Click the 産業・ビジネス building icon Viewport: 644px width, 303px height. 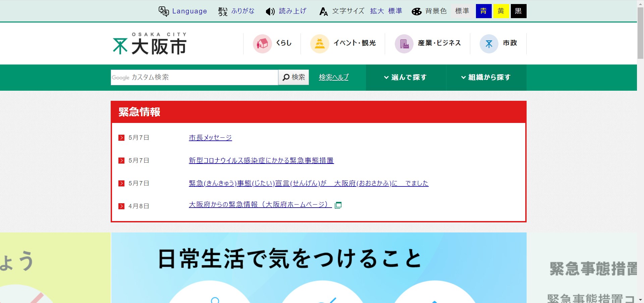click(x=405, y=43)
